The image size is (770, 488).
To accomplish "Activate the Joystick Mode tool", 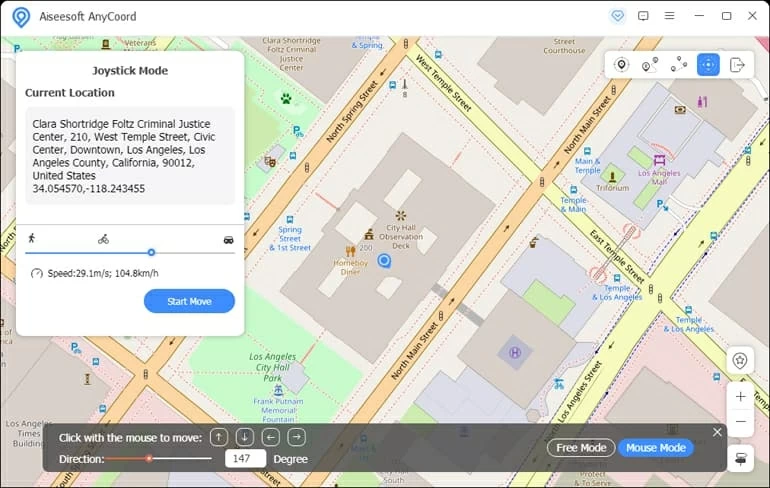I will 708,65.
